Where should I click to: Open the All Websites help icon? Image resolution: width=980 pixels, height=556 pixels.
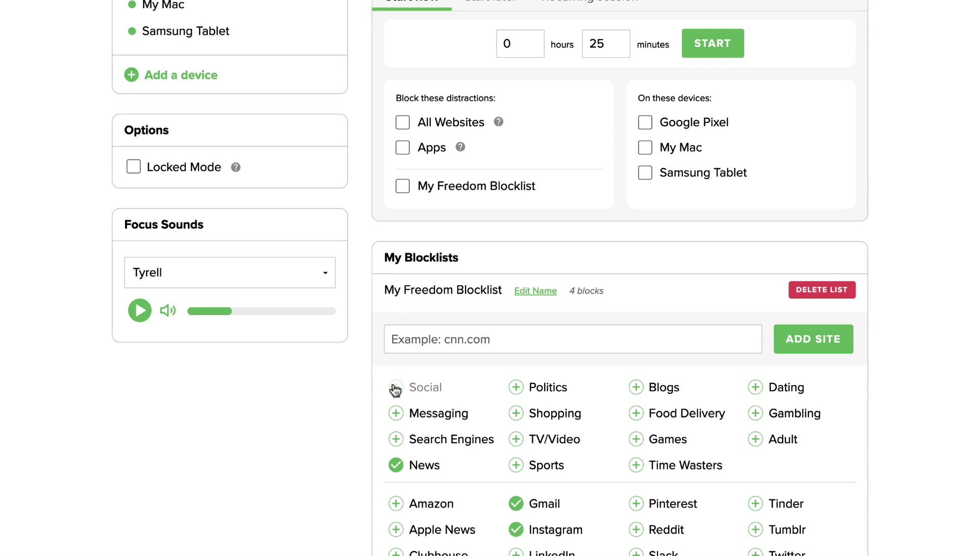click(x=499, y=122)
